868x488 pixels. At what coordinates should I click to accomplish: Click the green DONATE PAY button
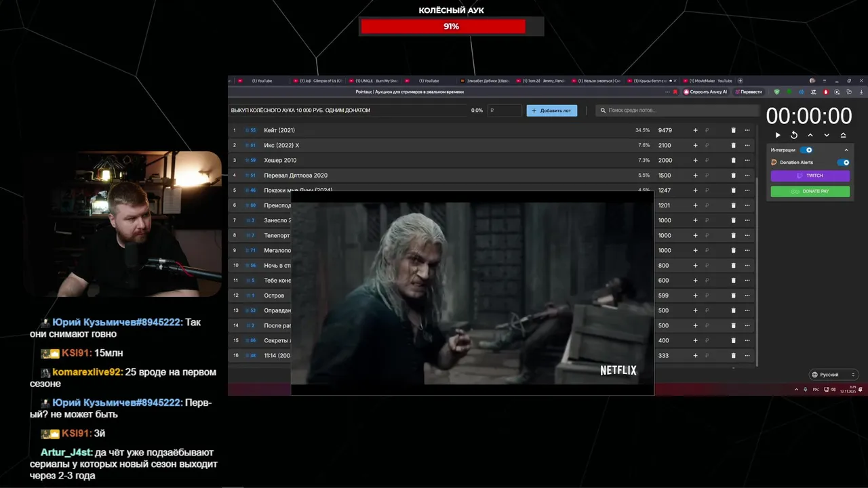810,191
